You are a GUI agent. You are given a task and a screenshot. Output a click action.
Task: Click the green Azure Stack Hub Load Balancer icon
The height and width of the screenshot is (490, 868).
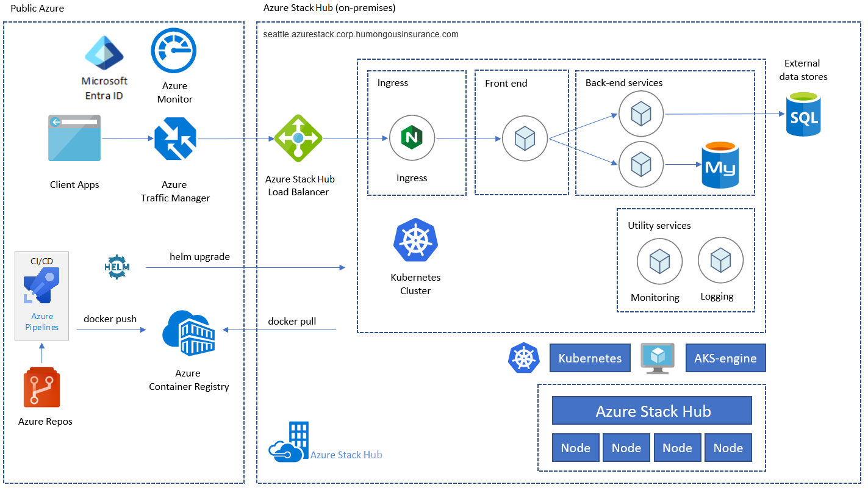[298, 138]
